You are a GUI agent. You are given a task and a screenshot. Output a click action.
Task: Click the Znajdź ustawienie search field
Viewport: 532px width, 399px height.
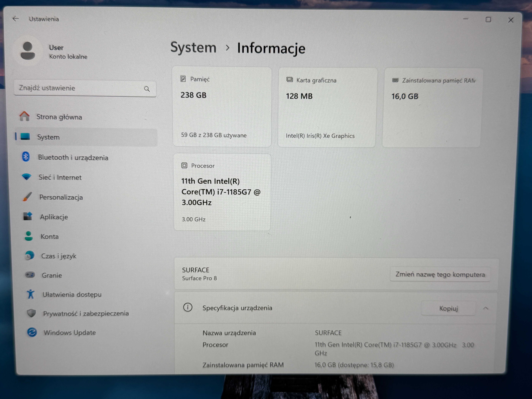click(85, 88)
